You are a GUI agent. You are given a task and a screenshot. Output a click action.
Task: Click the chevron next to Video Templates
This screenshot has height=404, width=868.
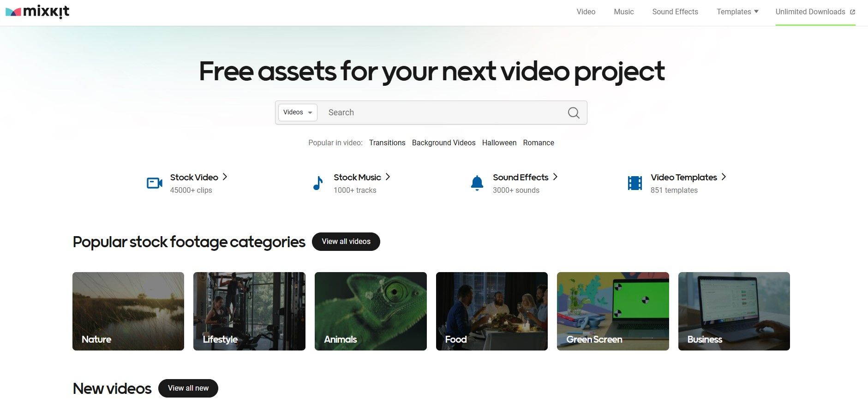coord(724,177)
